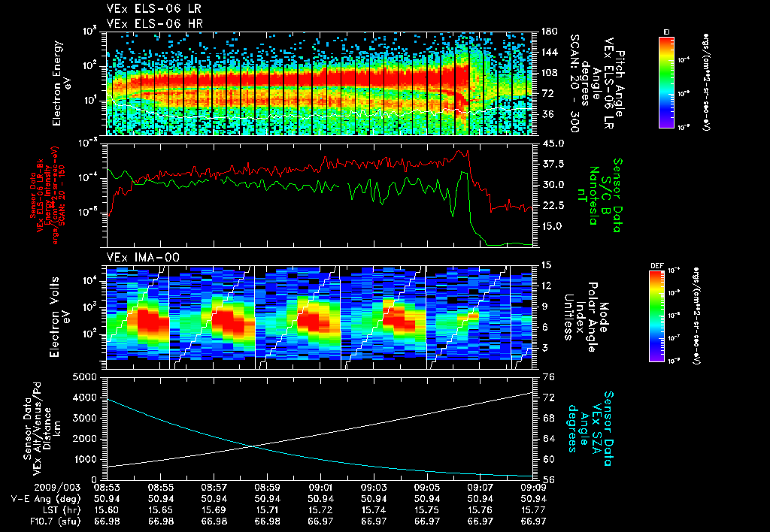Click the LST value 15.71

268,510
